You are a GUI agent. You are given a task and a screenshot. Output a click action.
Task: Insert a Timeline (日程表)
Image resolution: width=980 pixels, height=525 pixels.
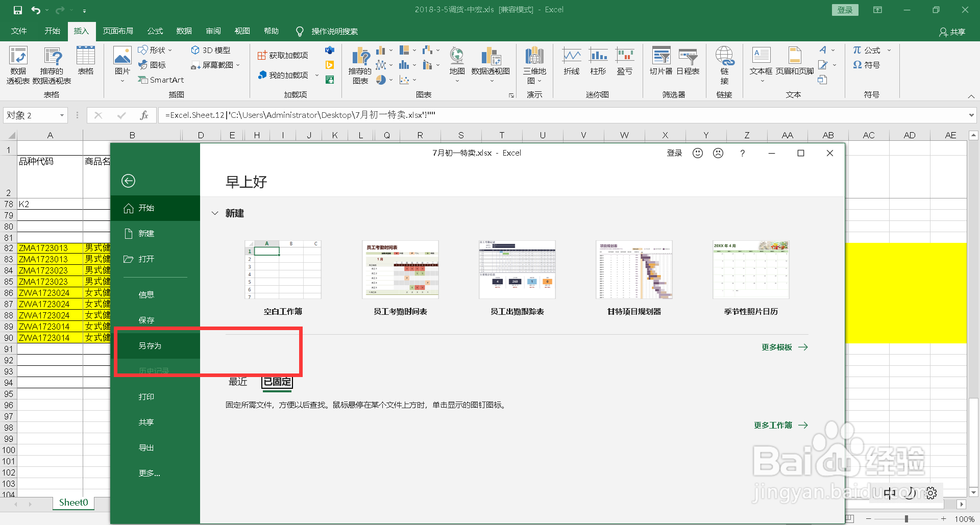click(x=688, y=61)
